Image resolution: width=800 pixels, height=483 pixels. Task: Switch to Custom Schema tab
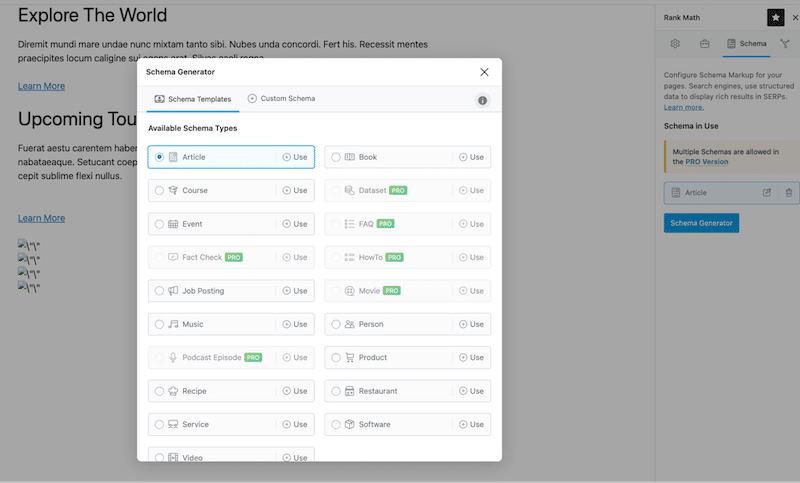281,98
